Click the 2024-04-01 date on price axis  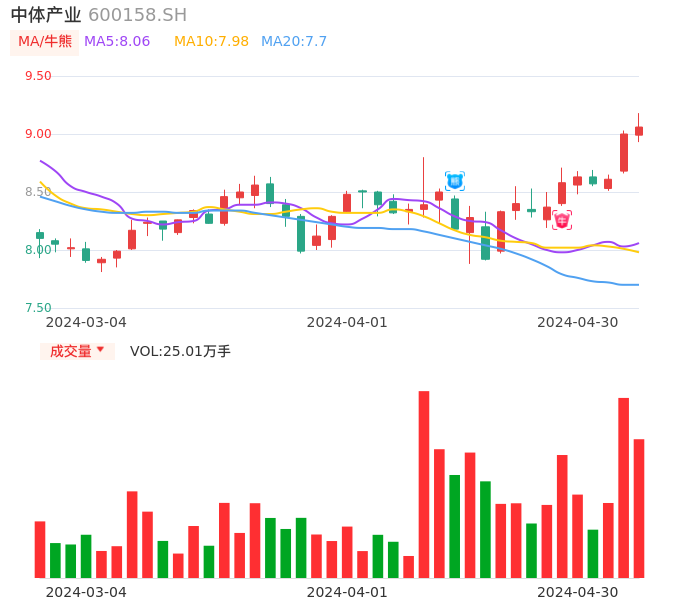point(347,322)
